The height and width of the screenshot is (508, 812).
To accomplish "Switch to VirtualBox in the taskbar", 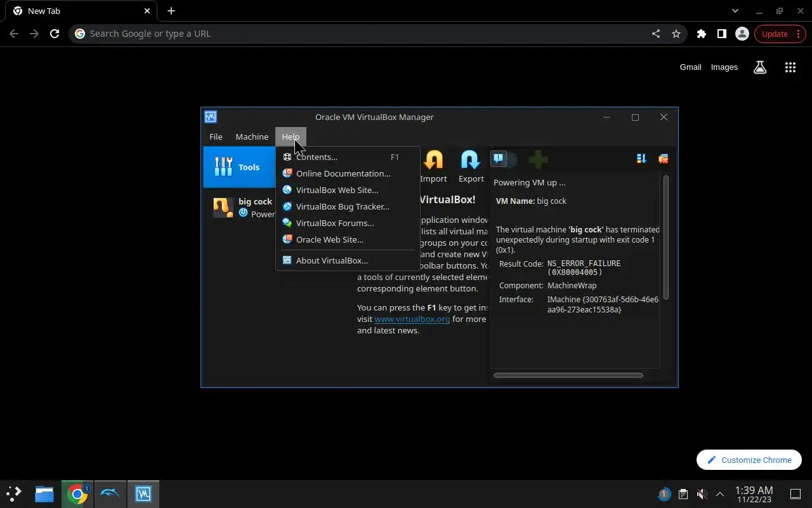I will point(143,493).
